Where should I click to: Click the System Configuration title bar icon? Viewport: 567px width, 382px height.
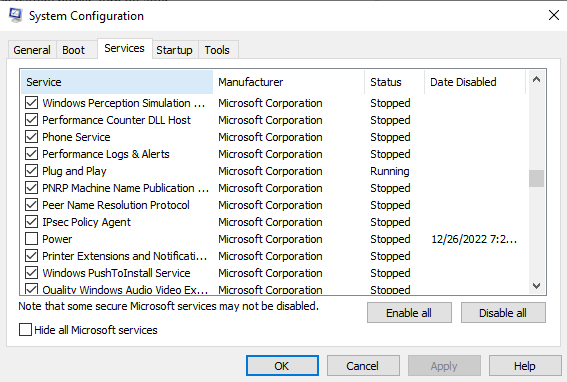(16, 16)
